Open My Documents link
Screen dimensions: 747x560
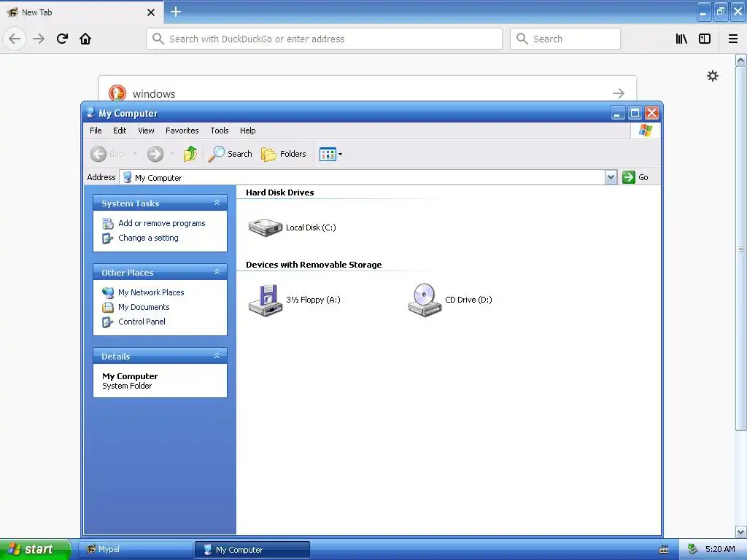[144, 307]
